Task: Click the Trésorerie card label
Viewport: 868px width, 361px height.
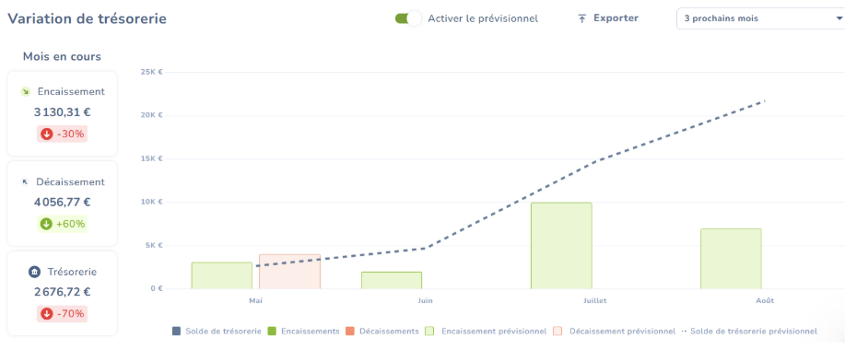Action: click(x=71, y=272)
